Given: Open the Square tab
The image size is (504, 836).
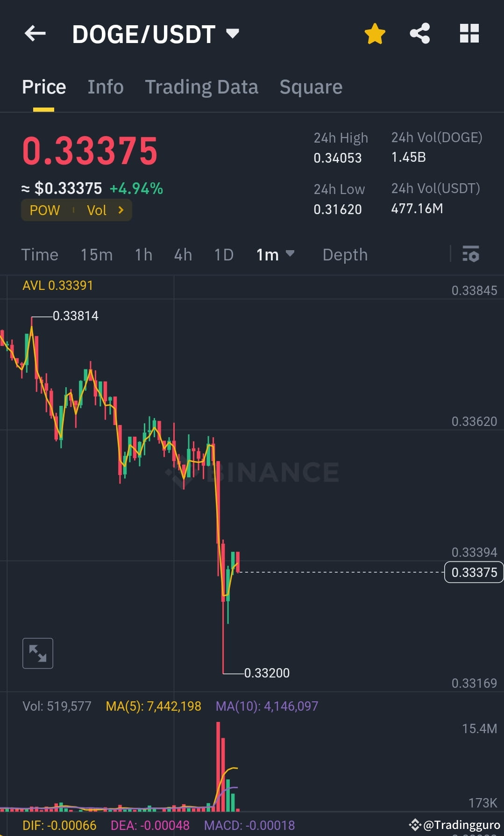Looking at the screenshot, I should (311, 87).
